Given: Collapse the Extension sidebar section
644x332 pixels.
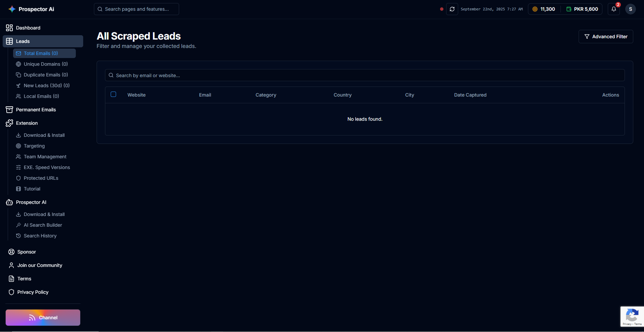Looking at the screenshot, I should coord(27,123).
